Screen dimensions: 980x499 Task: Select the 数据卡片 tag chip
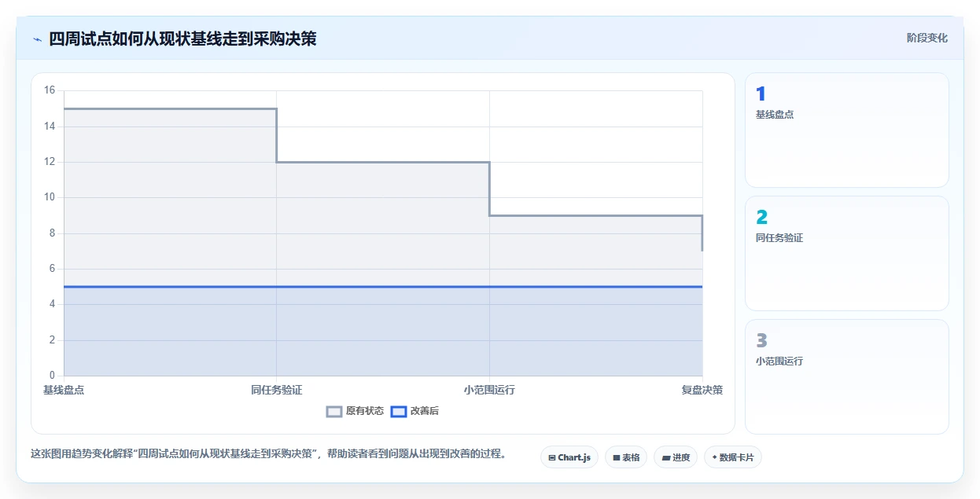[733, 457]
